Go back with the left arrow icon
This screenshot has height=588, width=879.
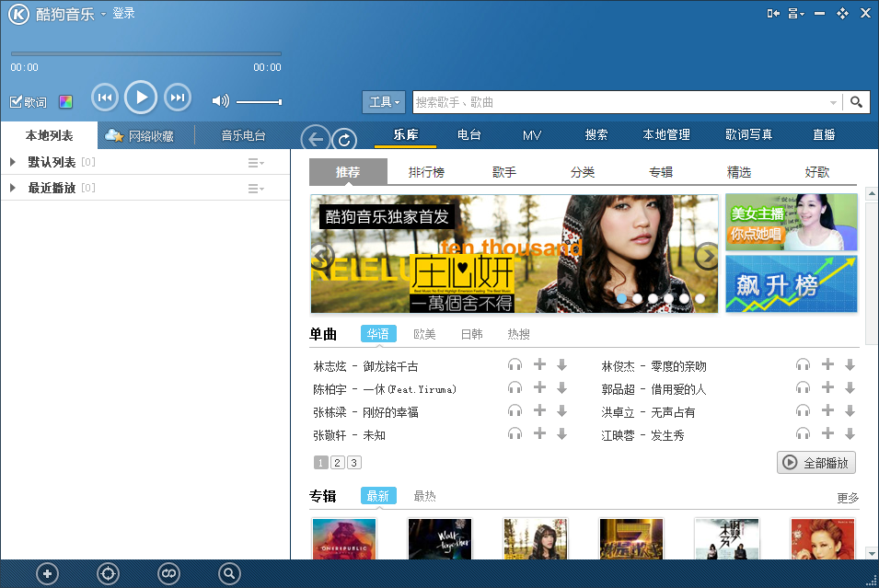tap(315, 139)
